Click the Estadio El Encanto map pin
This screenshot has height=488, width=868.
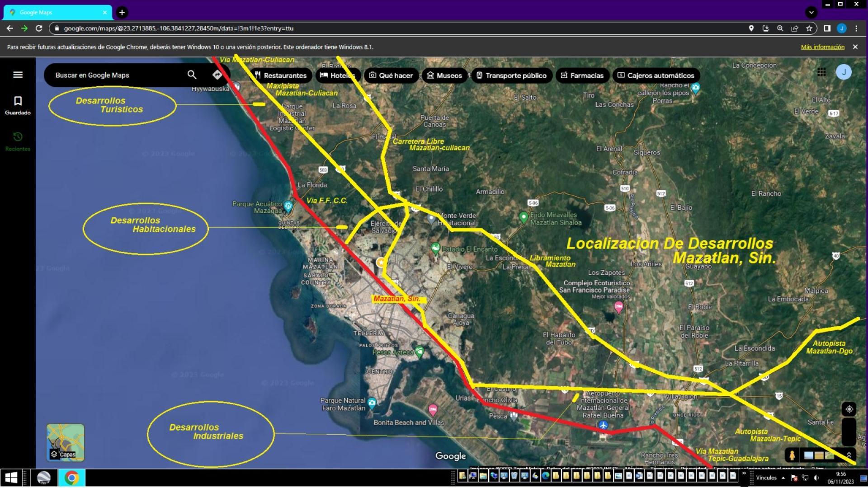[x=435, y=248]
